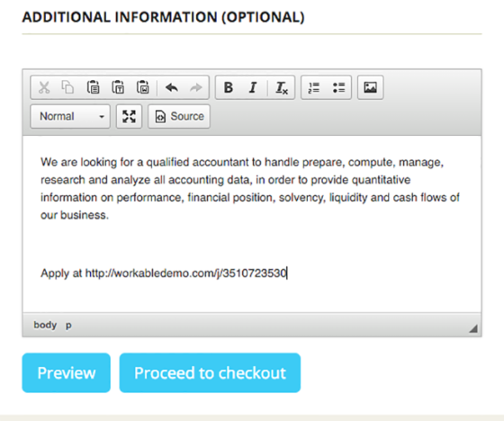Toggle bold formatting
Image resolution: width=504 pixels, height=421 pixels.
[x=229, y=87]
